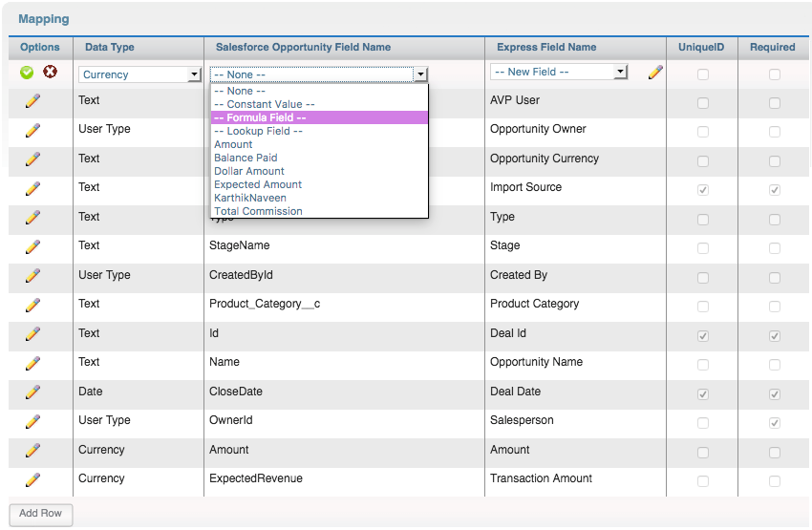The height and width of the screenshot is (530, 812).
Task: Toggle UniqueID checkbox for Deal Id
Action: pyautogui.click(x=703, y=336)
